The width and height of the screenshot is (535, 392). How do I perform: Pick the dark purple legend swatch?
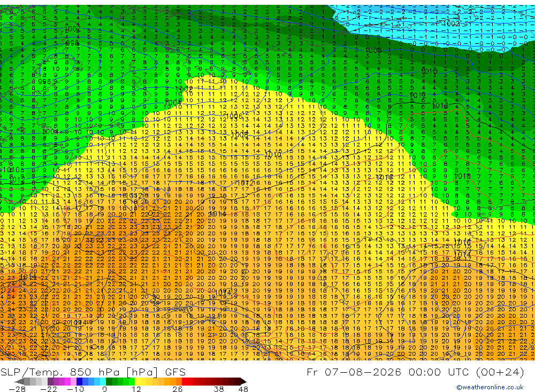click(50, 381)
